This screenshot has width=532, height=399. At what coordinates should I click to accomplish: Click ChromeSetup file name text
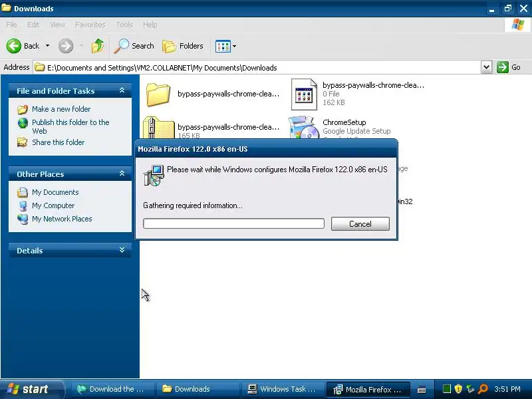point(344,122)
